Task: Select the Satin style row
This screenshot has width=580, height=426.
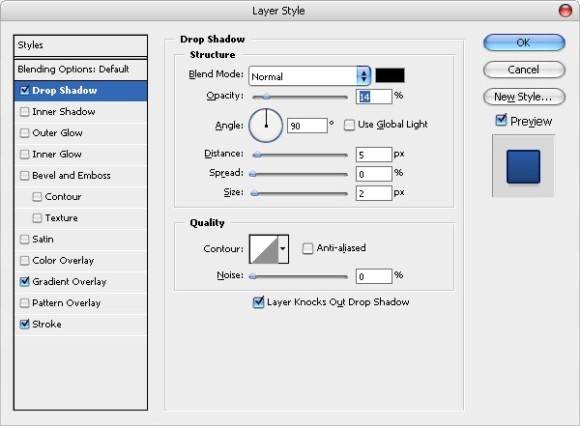Action: pyautogui.click(x=81, y=239)
